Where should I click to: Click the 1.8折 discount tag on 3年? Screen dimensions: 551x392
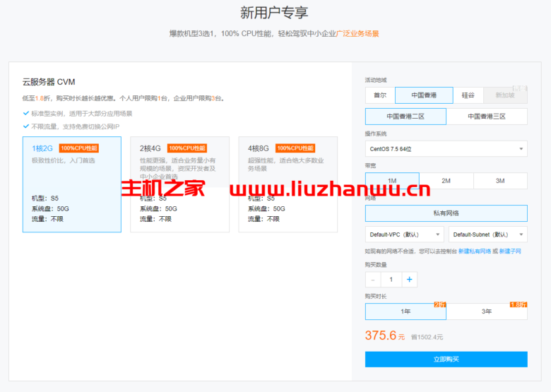[x=519, y=304]
